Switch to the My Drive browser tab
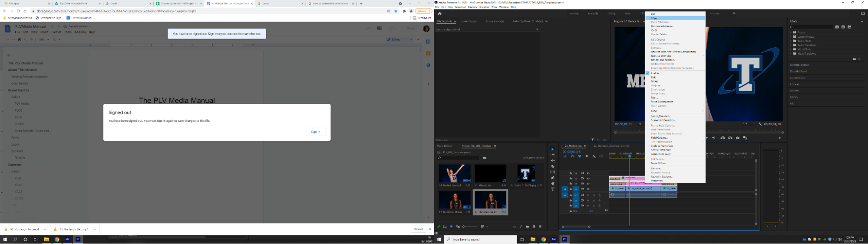 74,3
